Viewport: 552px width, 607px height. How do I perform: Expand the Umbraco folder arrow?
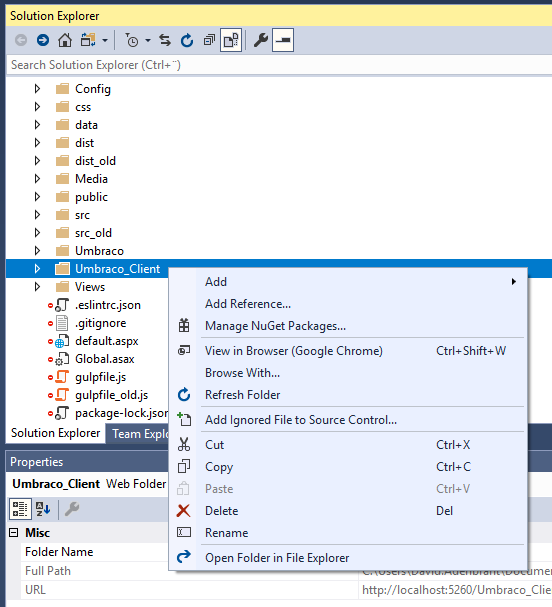point(38,250)
